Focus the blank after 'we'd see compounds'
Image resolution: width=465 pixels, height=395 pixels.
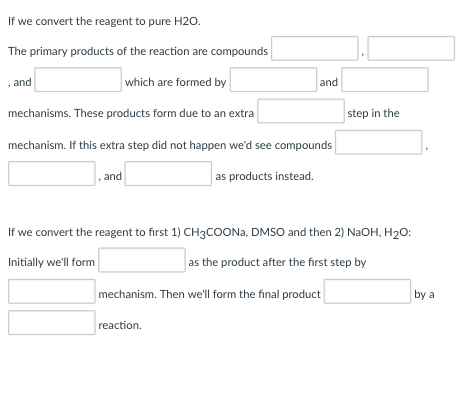coord(379,142)
